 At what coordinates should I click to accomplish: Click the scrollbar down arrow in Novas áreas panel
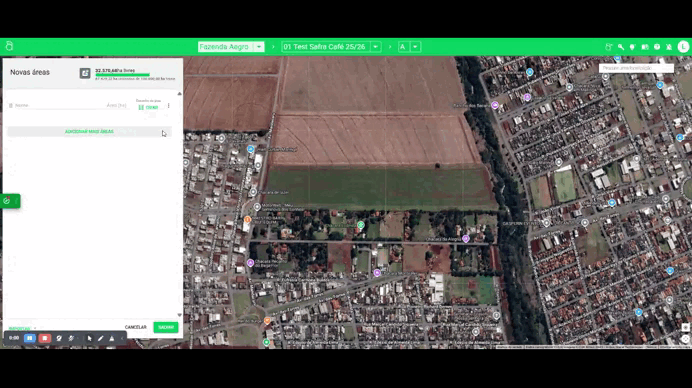pyautogui.click(x=179, y=315)
